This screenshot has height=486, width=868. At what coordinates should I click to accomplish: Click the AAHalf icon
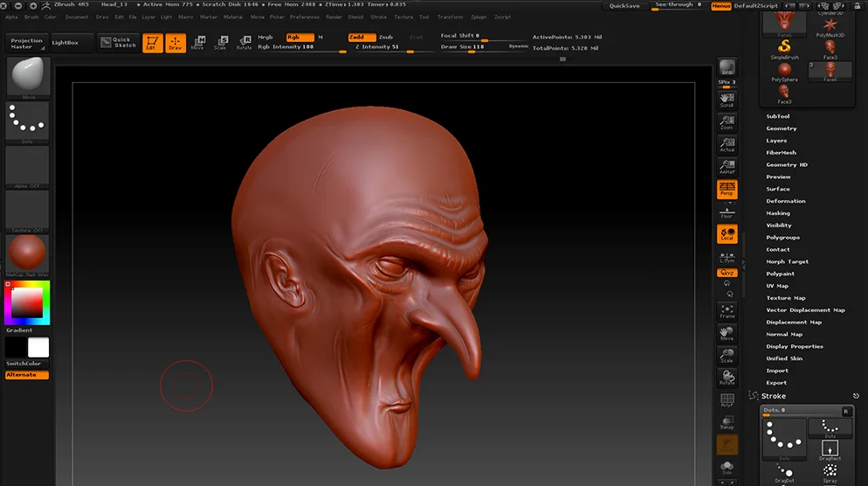click(727, 167)
